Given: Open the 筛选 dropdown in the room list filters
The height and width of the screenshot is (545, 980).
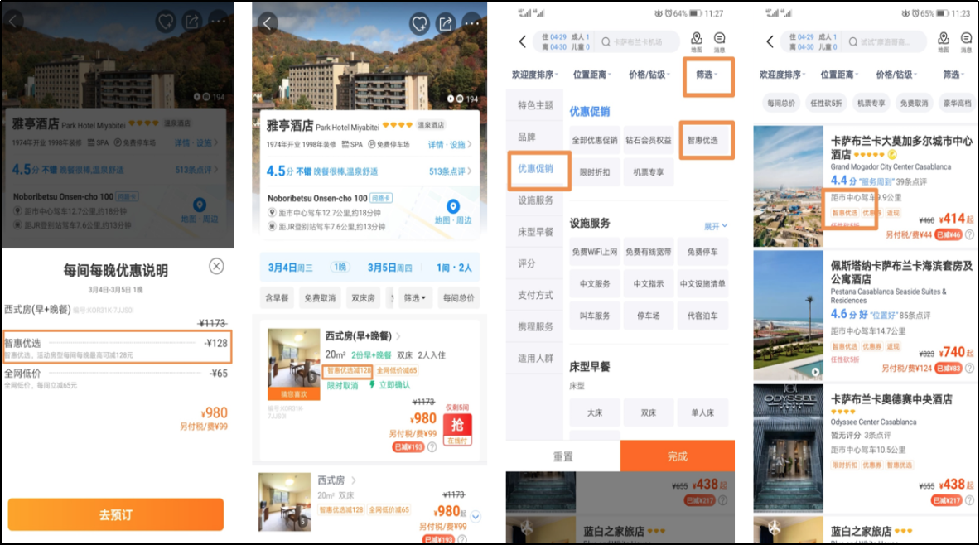Looking at the screenshot, I should click(x=416, y=297).
